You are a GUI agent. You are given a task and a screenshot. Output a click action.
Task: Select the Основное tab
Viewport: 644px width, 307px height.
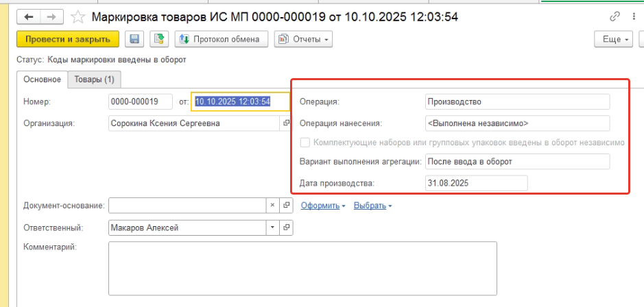pos(42,79)
